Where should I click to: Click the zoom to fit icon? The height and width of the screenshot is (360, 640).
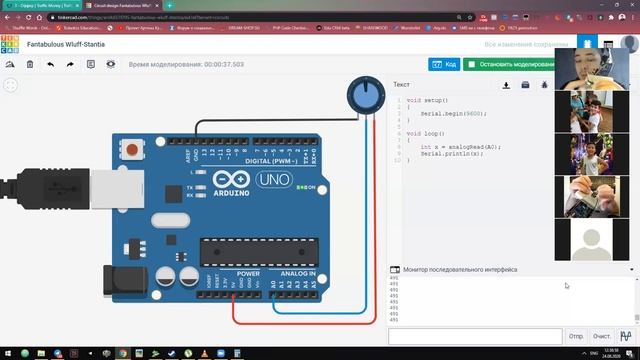pyautogui.click(x=11, y=85)
